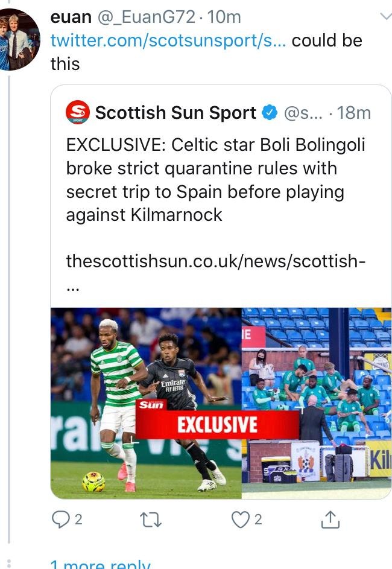Retweet using the retweet arrows icon
Viewport: 392px width, 569px height.
(151, 520)
